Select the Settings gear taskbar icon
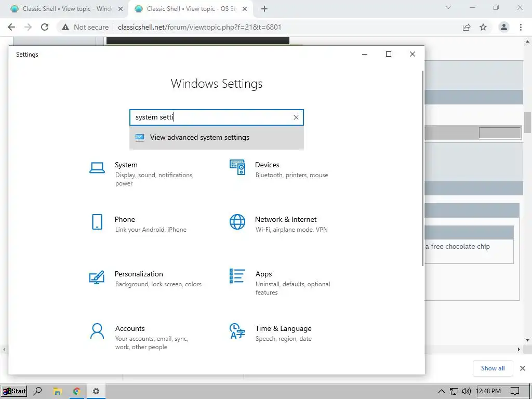532x399 pixels. click(96, 391)
